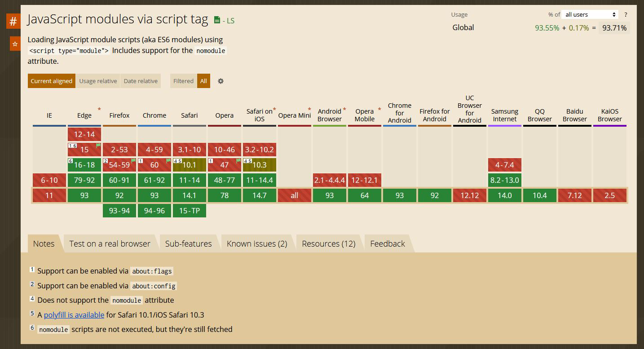Image resolution: width=644 pixels, height=349 pixels.
Task: Click Chrome 94-96 future versions cell
Action: tap(154, 211)
